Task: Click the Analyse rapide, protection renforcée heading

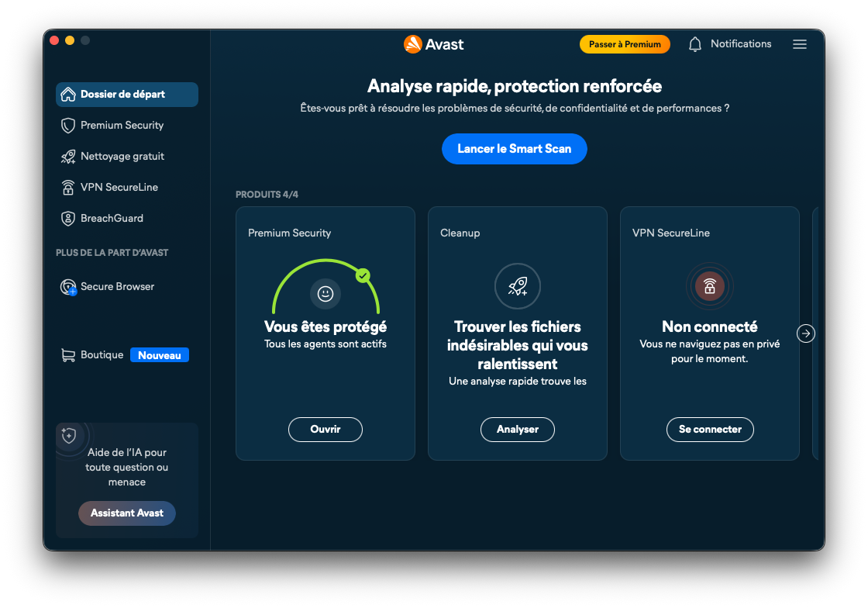Action: (x=515, y=86)
